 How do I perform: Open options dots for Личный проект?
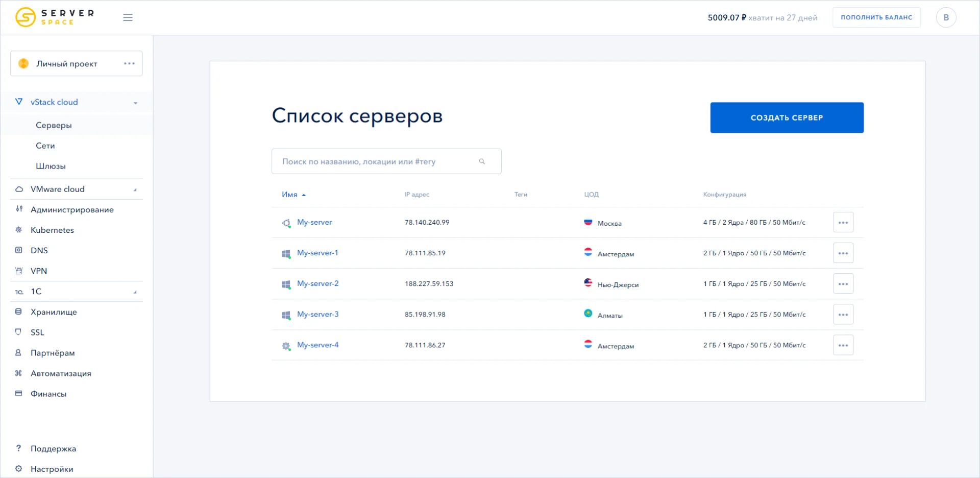click(129, 63)
